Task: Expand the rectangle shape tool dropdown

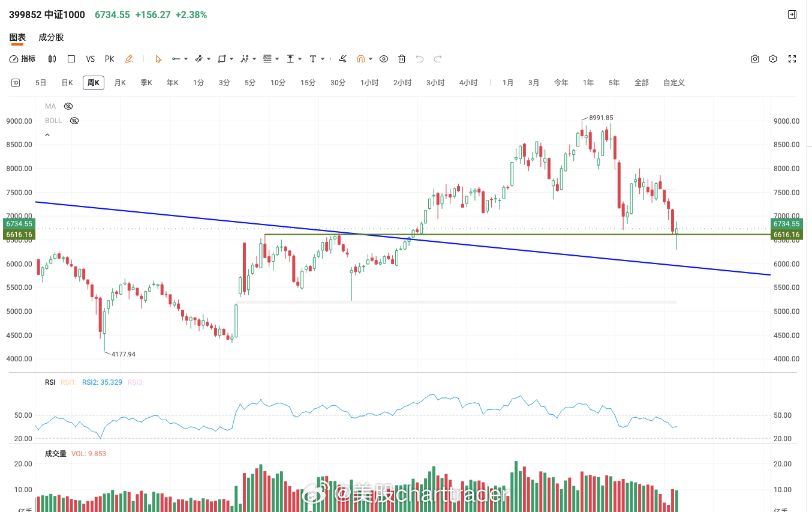Action: [x=231, y=59]
